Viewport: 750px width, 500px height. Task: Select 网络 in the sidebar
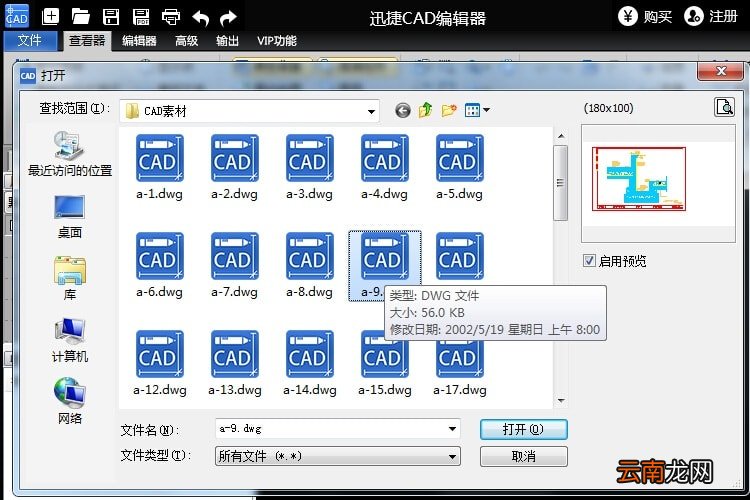pyautogui.click(x=70, y=401)
